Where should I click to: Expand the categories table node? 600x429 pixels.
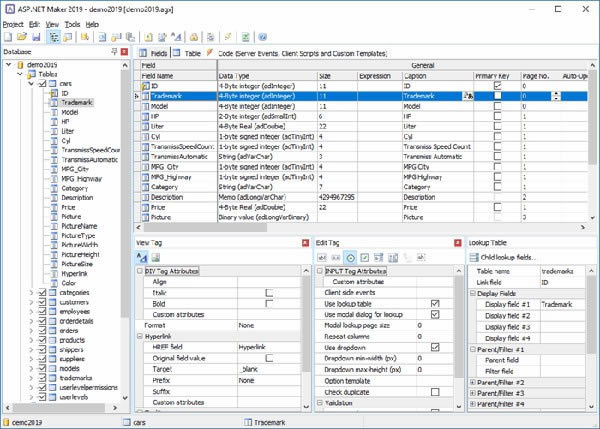(x=31, y=293)
